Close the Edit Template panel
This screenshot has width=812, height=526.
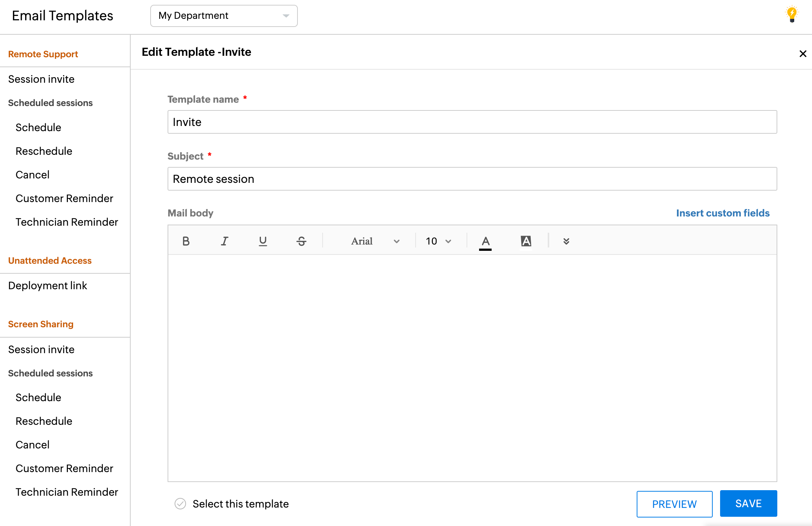point(803,54)
